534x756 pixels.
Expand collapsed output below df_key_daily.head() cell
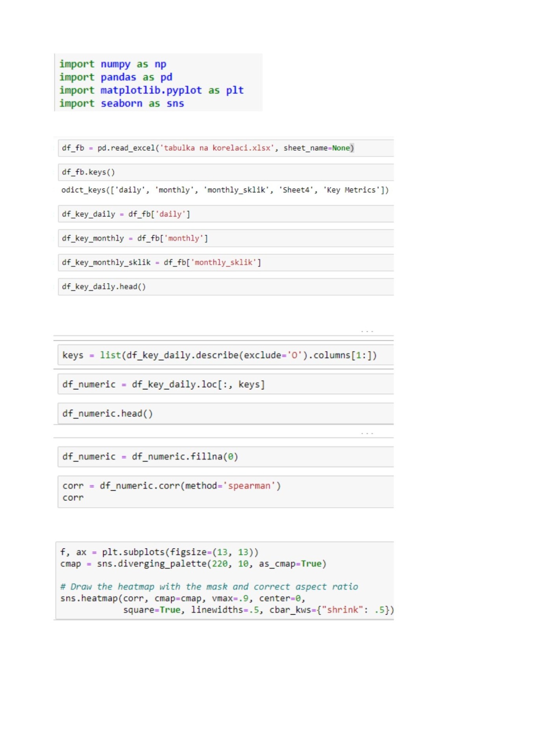point(367,332)
